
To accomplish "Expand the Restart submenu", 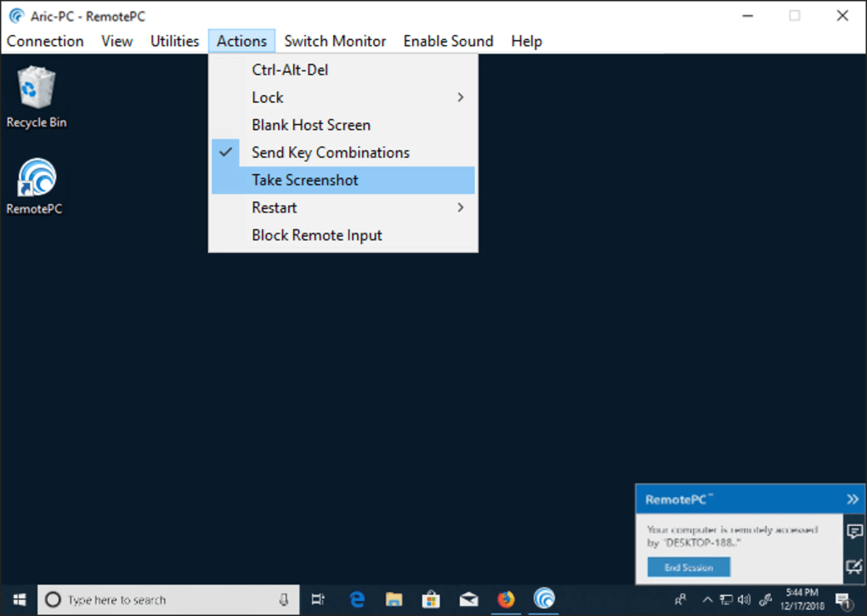I will [274, 206].
